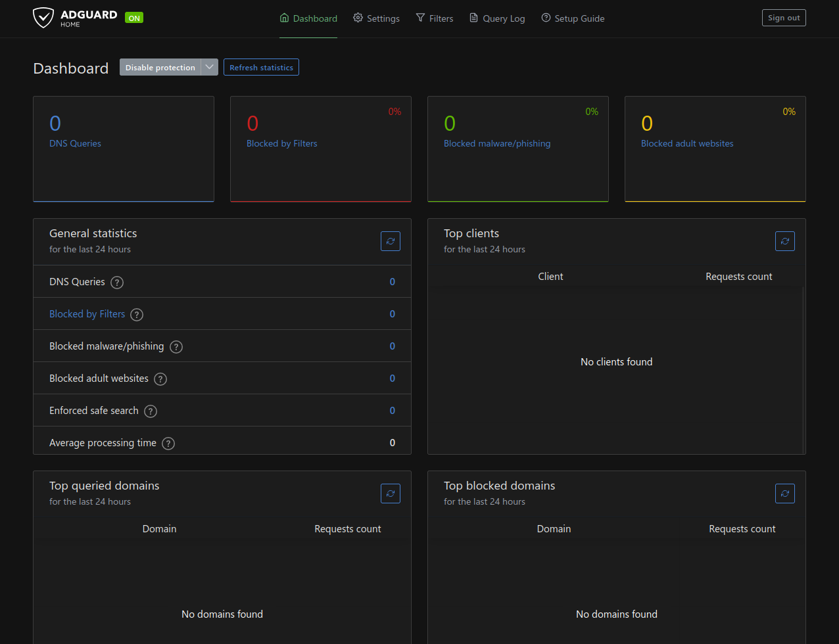Open the Settings menu
The width and height of the screenshot is (839, 644).
point(376,18)
